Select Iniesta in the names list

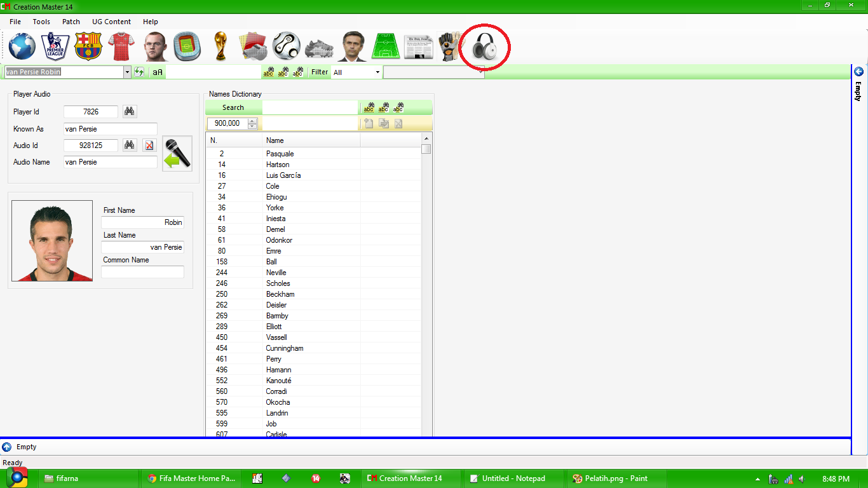[276, 218]
